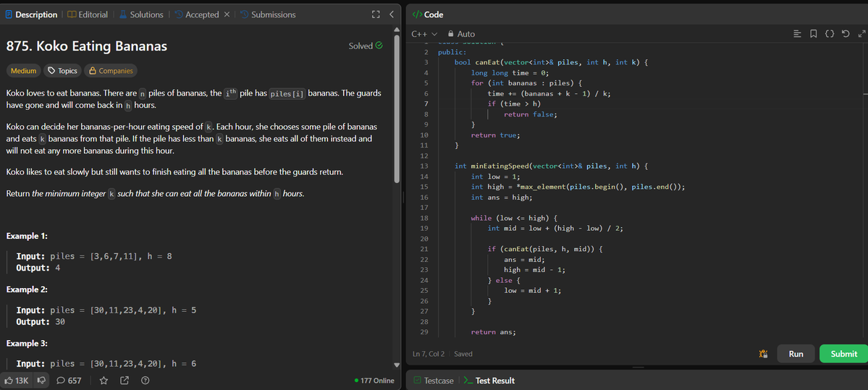Click the lock icon beside Auto
The height and width of the screenshot is (390, 868).
[450, 34]
